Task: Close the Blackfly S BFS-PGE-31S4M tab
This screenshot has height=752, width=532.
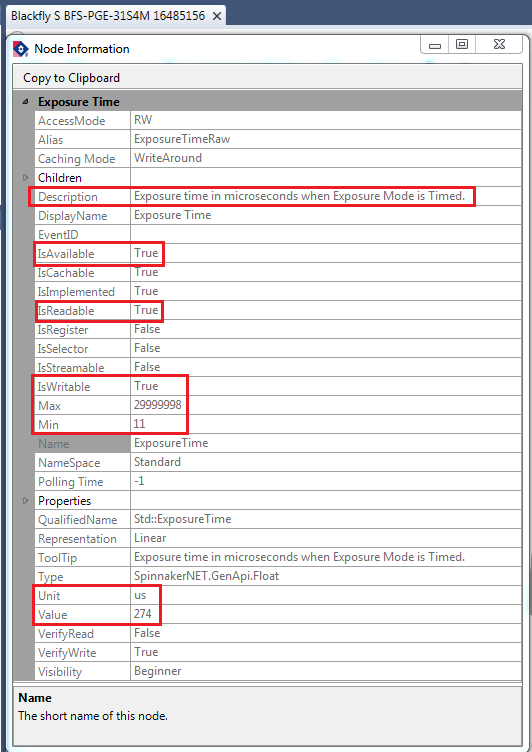Action: [216, 16]
